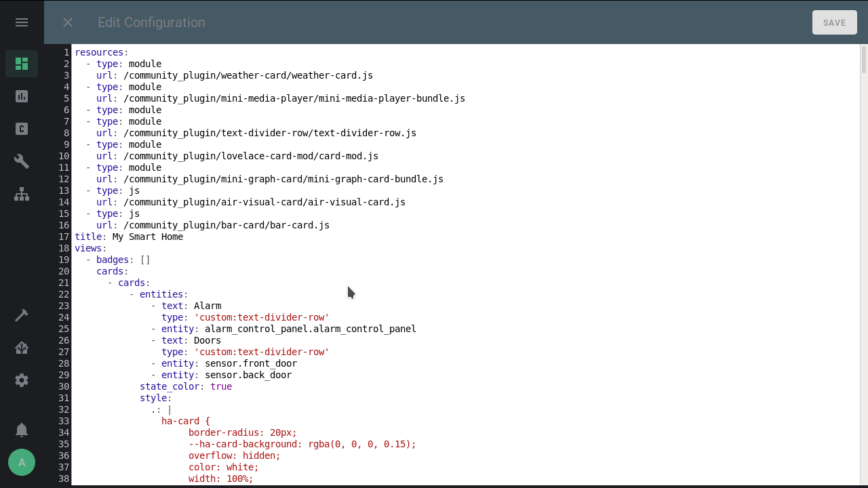Open the notifications bell
The width and height of the screenshot is (868, 488).
tap(21, 429)
